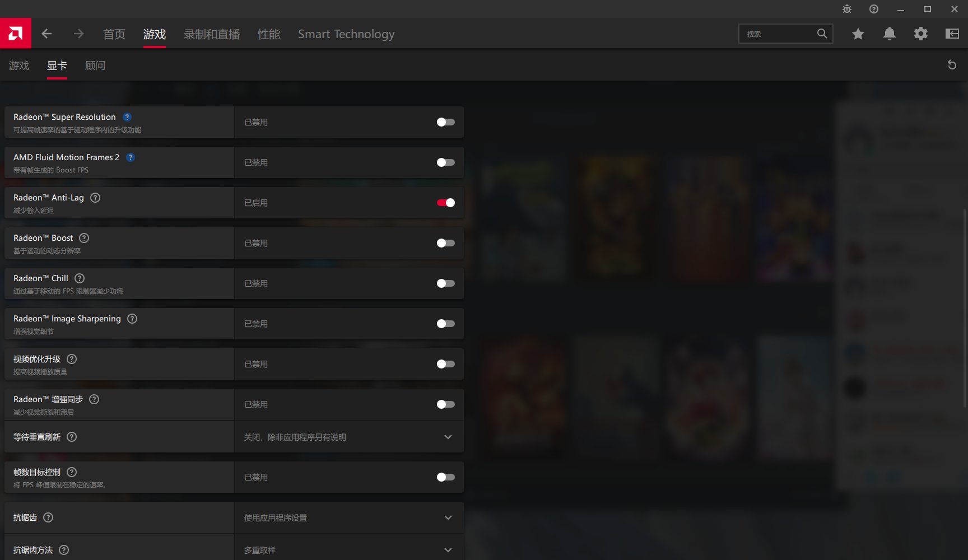Open help for 抗锯齿方法
This screenshot has width=968, height=560.
tap(64, 550)
